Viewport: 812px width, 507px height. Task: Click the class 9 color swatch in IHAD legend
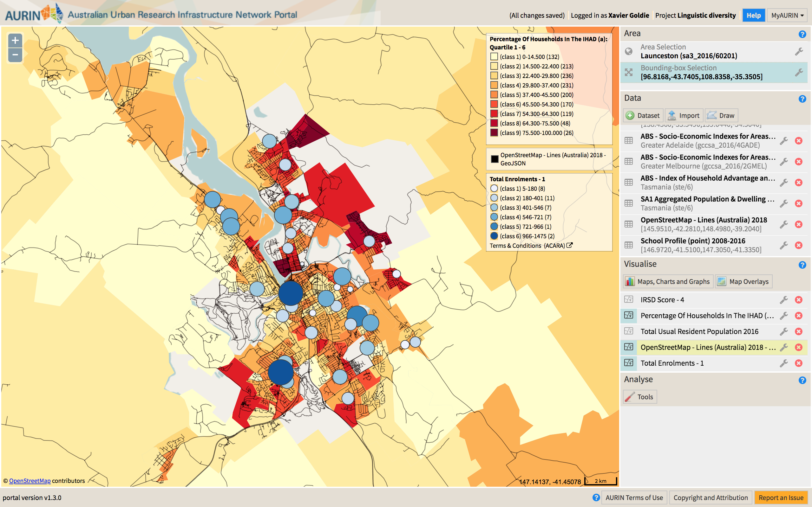(x=494, y=133)
